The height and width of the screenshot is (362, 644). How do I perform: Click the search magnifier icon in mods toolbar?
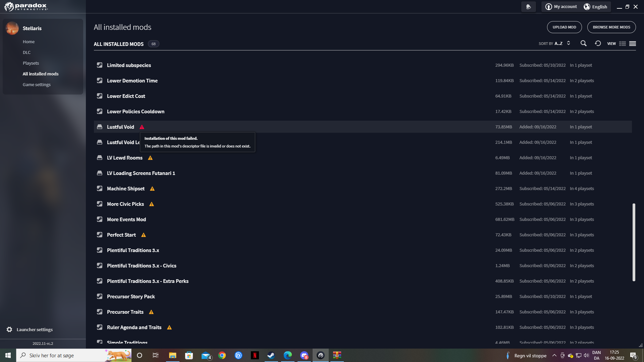click(x=584, y=44)
